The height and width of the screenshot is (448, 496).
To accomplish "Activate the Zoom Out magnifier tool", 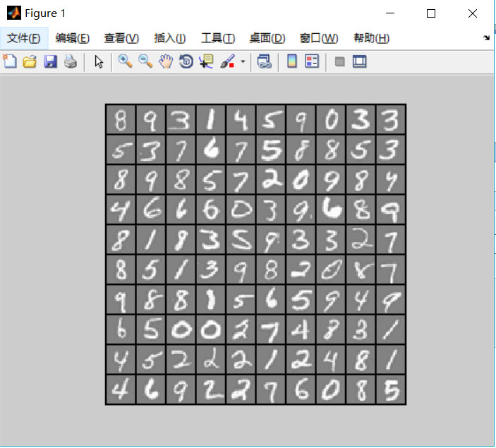I will point(145,61).
